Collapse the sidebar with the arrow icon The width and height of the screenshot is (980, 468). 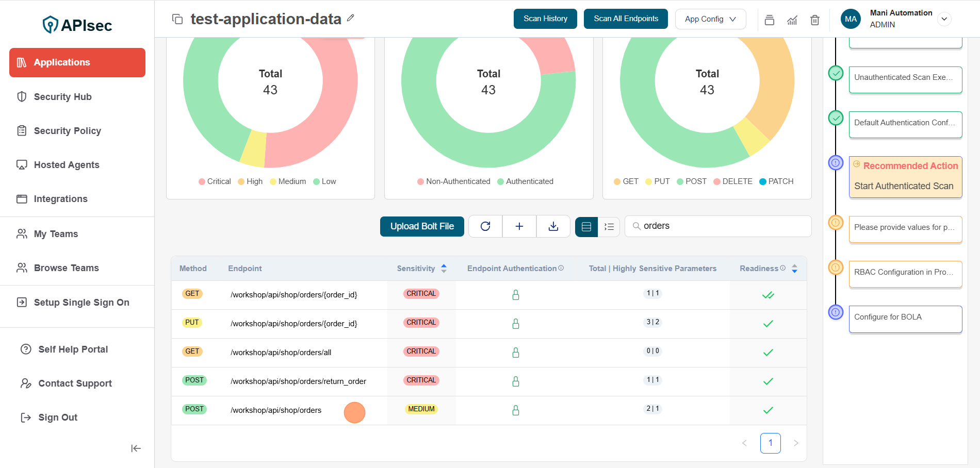[136, 448]
